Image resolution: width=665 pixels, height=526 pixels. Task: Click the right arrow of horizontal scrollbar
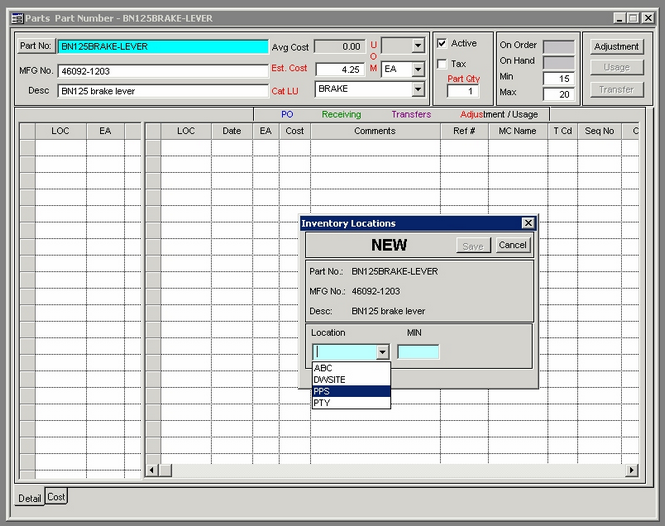631,470
